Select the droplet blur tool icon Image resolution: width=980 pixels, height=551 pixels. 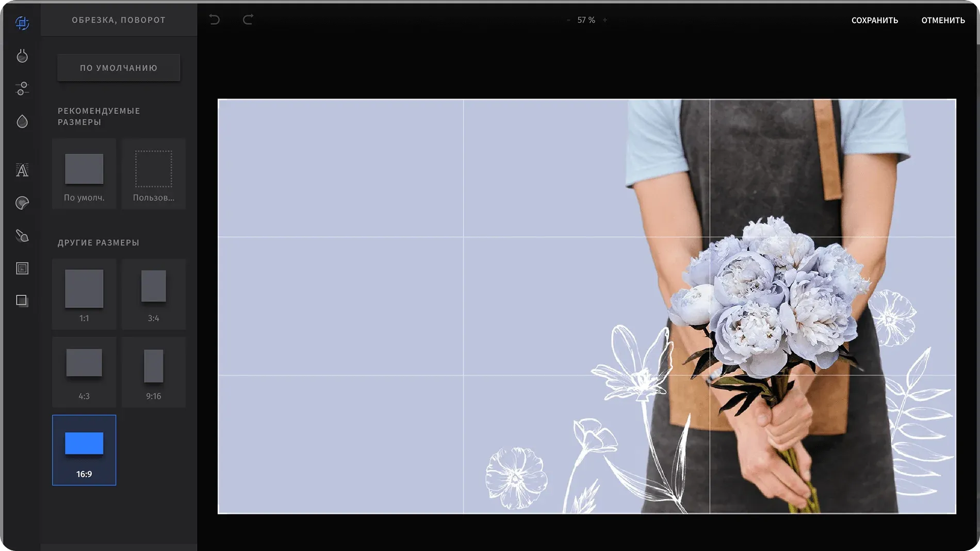coord(22,122)
